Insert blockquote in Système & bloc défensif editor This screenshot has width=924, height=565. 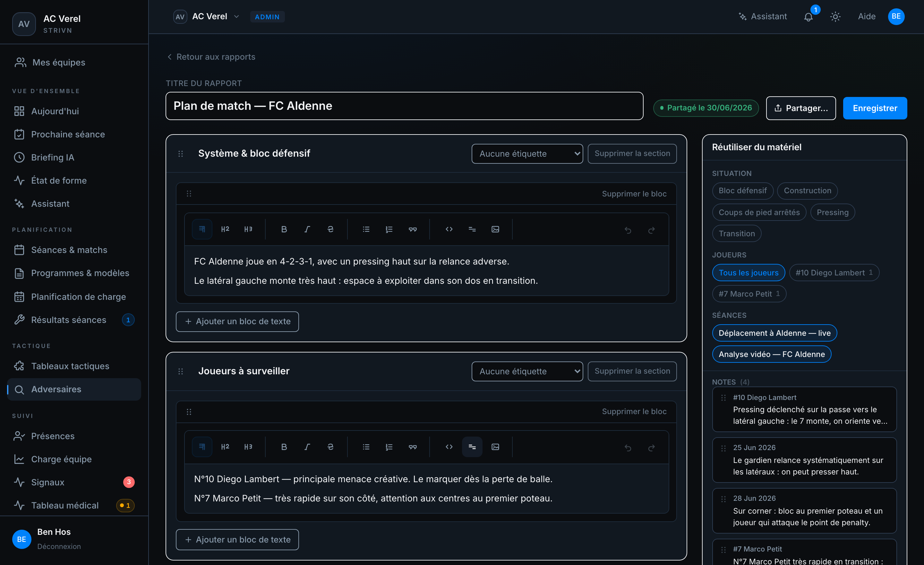(x=413, y=229)
